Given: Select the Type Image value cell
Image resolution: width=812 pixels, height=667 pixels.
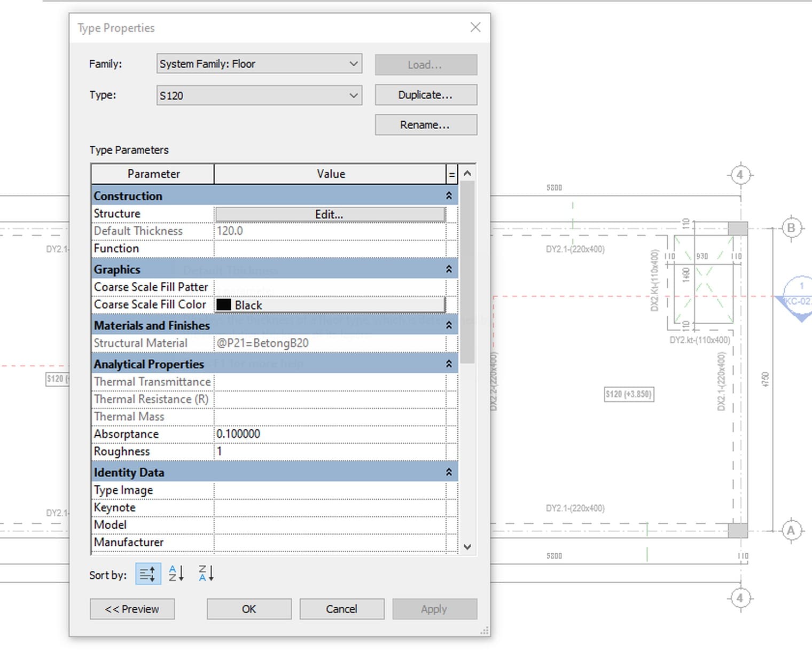Looking at the screenshot, I should pos(330,490).
